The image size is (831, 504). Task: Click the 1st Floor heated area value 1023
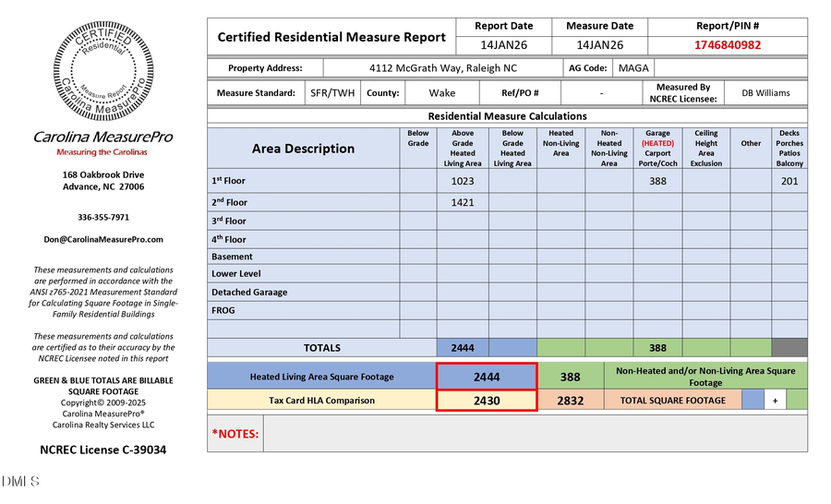click(463, 181)
